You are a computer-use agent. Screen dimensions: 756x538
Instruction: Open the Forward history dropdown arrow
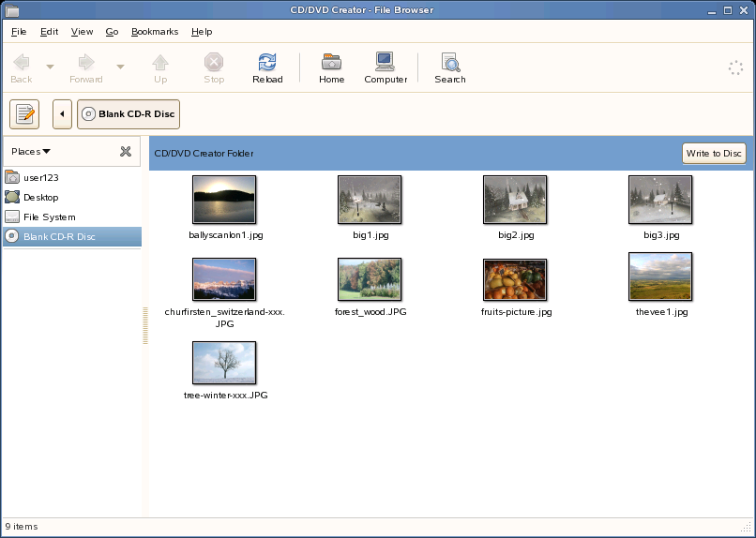point(120,67)
